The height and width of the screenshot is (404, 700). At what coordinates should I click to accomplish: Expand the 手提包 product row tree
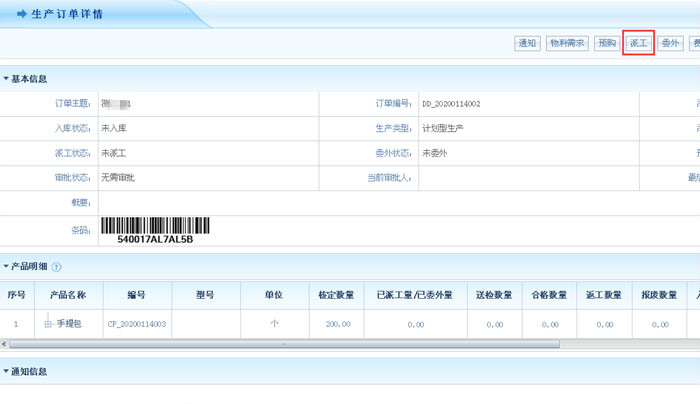pos(47,324)
